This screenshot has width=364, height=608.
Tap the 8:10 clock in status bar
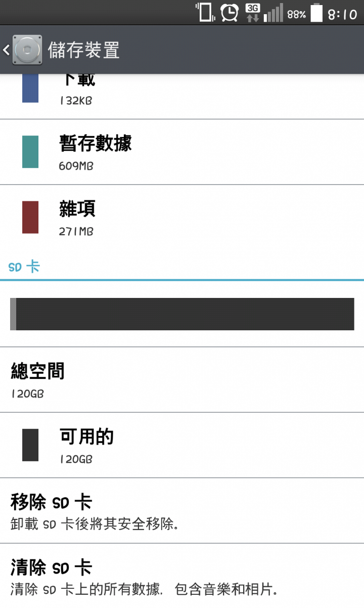click(x=343, y=14)
